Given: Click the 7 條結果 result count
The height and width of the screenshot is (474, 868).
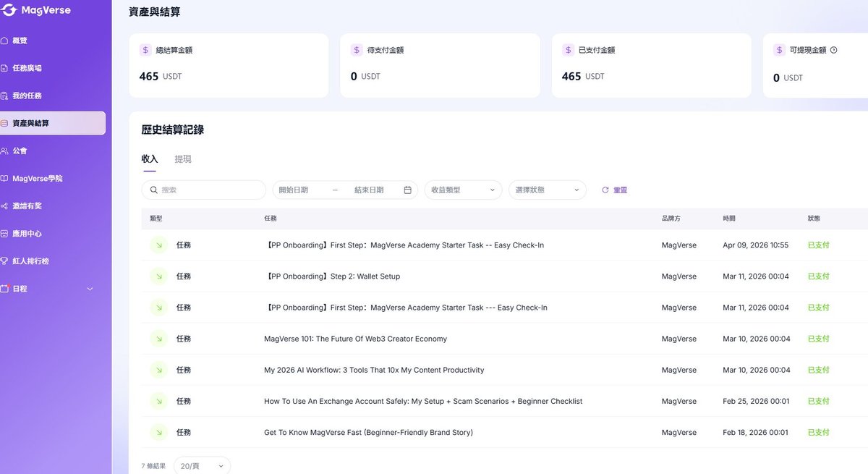Looking at the screenshot, I should [153, 466].
